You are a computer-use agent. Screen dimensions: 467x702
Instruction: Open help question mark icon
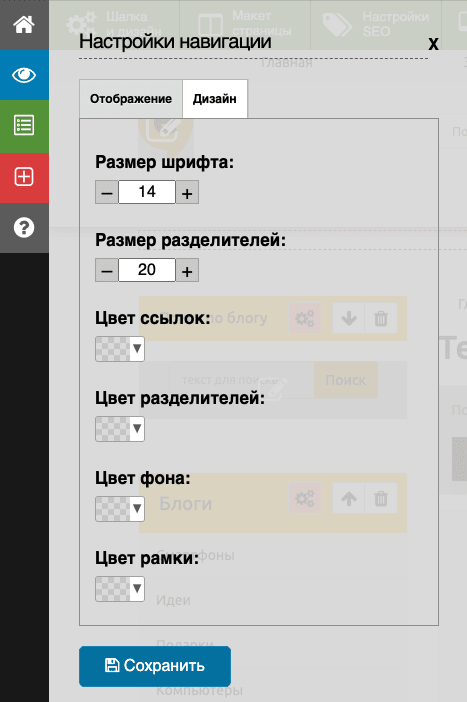24,227
